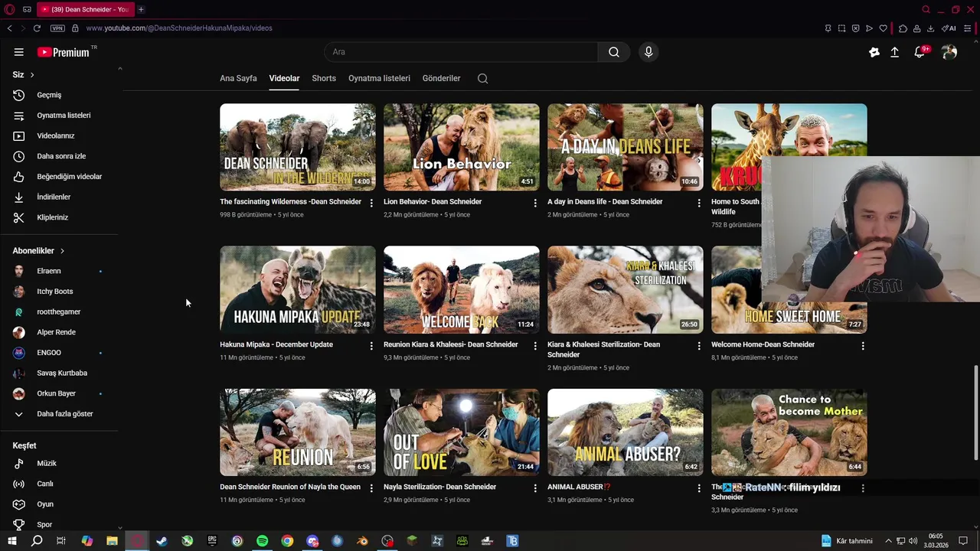Open more options for Lion Behavior video
Image resolution: width=980 pixels, height=551 pixels.
pos(535,203)
